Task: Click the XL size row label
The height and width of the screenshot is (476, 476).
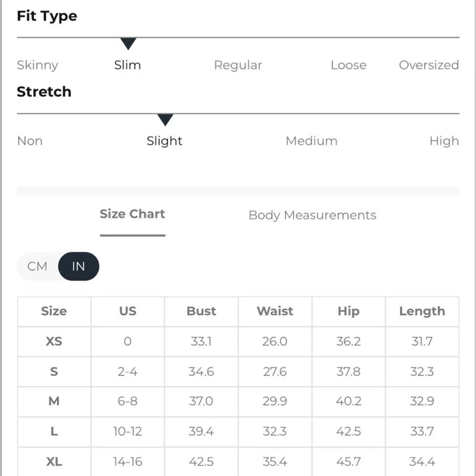Action: coord(54,462)
